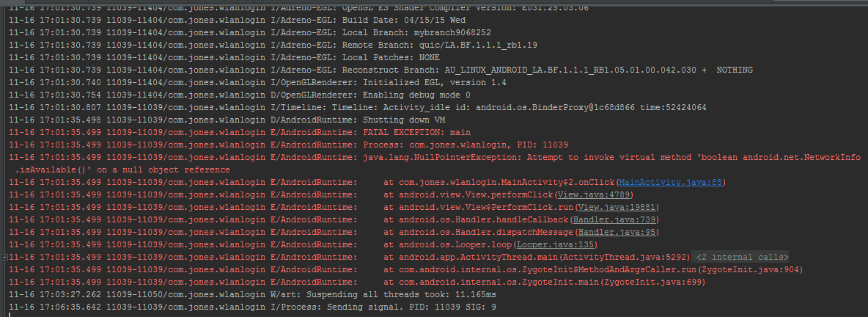Open the View.java:4789 stack trace link

coord(595,194)
